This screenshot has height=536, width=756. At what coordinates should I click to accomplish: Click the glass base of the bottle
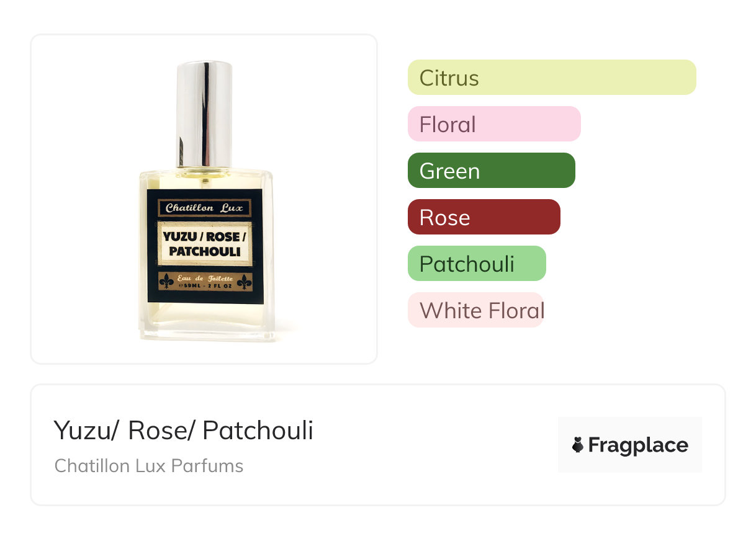coord(207,324)
